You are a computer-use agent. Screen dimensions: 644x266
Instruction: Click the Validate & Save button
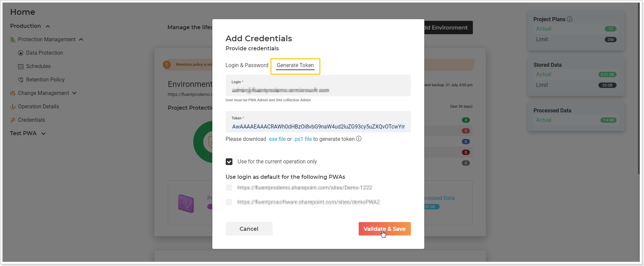point(385,229)
